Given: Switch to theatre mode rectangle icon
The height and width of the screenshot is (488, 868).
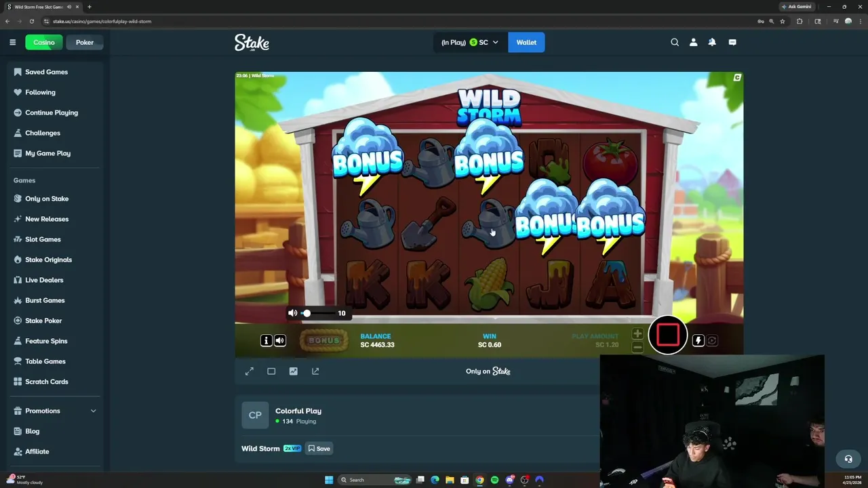Looking at the screenshot, I should pyautogui.click(x=271, y=371).
